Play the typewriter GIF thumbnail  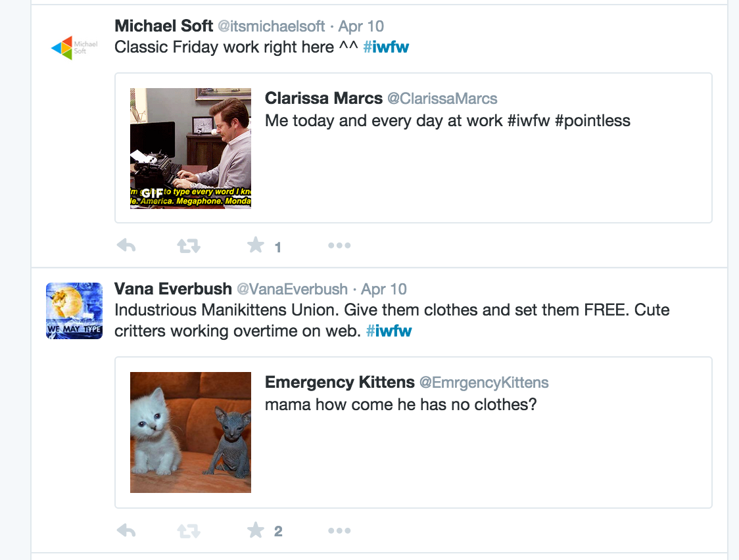click(x=191, y=149)
